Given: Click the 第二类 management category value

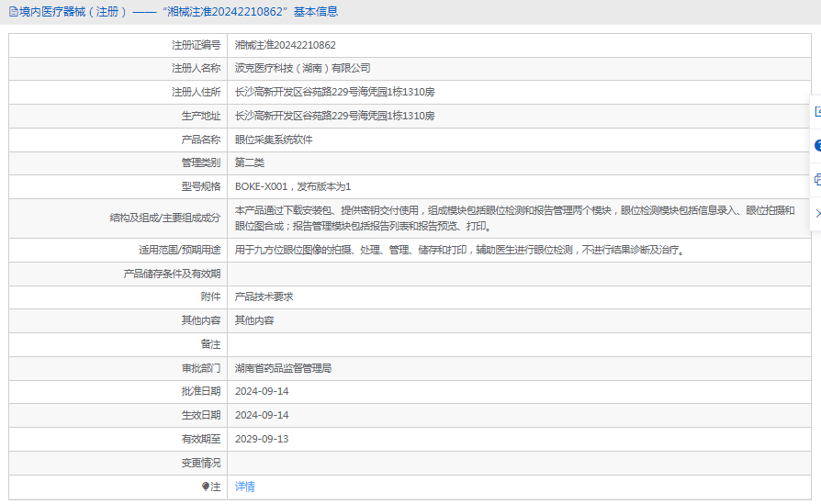Looking at the screenshot, I should pos(250,162).
